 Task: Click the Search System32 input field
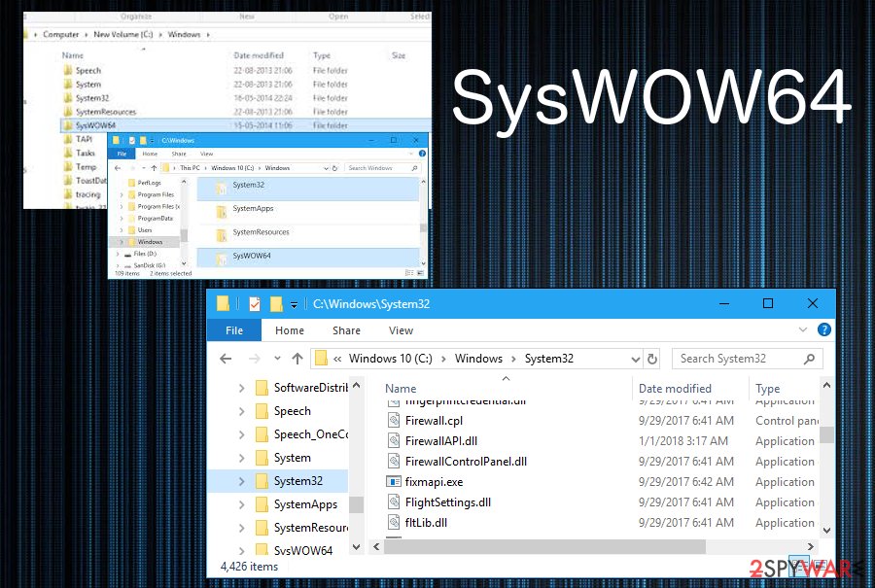tap(748, 359)
